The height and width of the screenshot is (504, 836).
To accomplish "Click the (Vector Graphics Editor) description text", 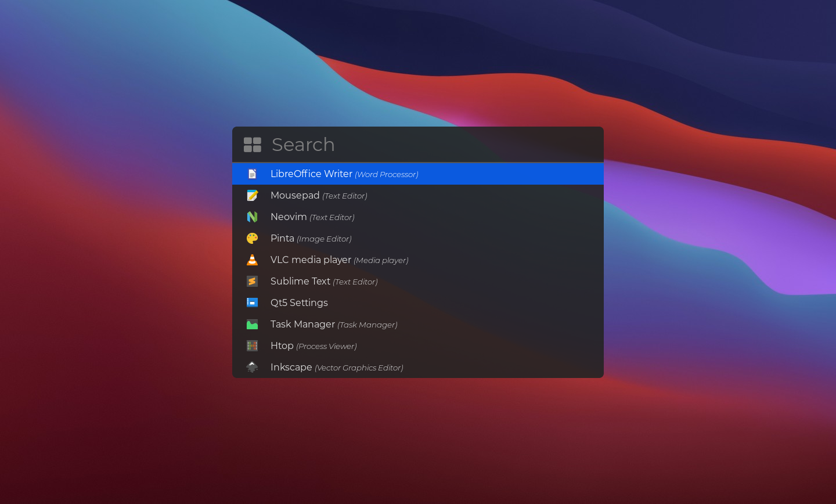I will pyautogui.click(x=359, y=368).
